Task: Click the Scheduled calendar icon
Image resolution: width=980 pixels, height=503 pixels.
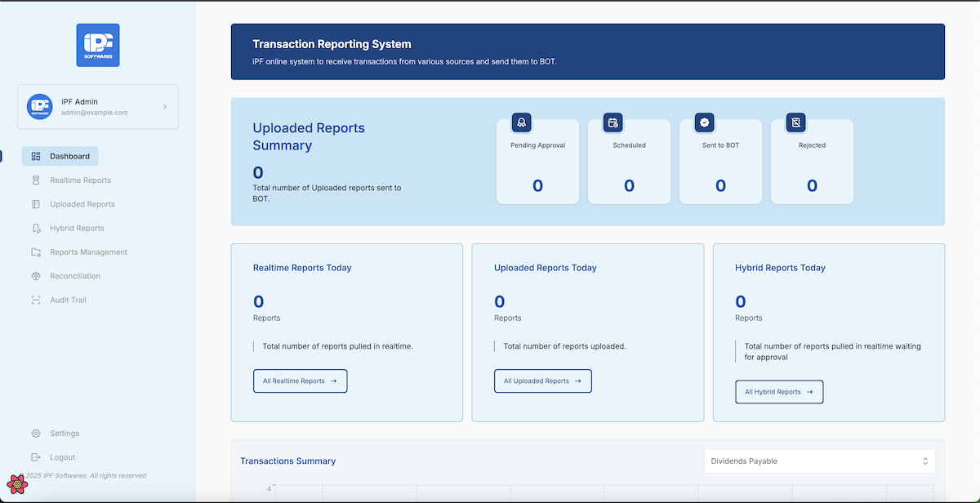Action: point(613,122)
